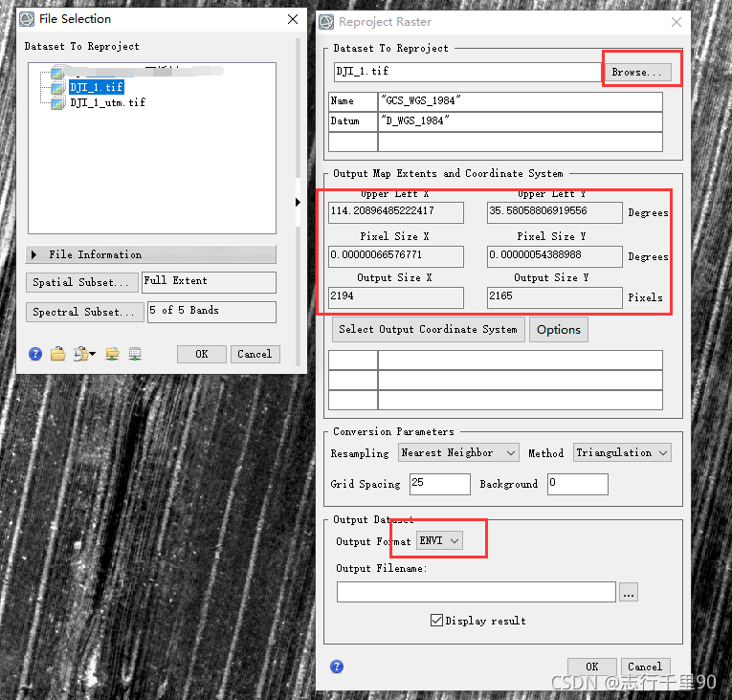Open the Method Triangulation dropdown

pyautogui.click(x=622, y=452)
